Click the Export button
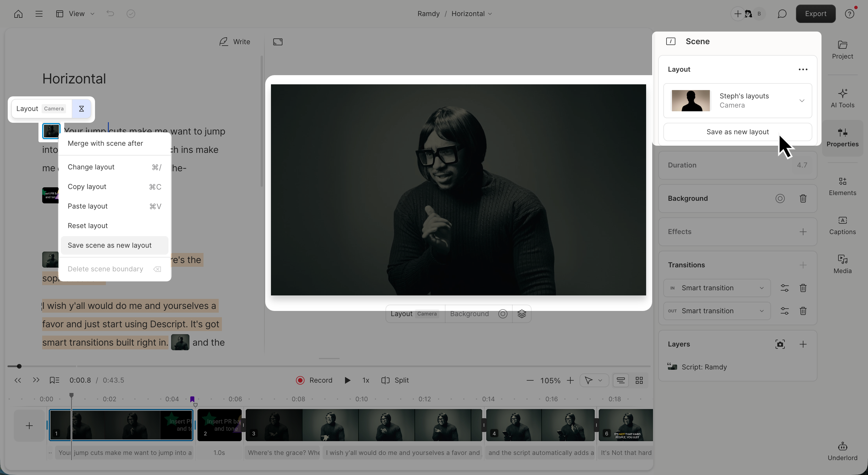The width and height of the screenshot is (868, 475). click(815, 14)
